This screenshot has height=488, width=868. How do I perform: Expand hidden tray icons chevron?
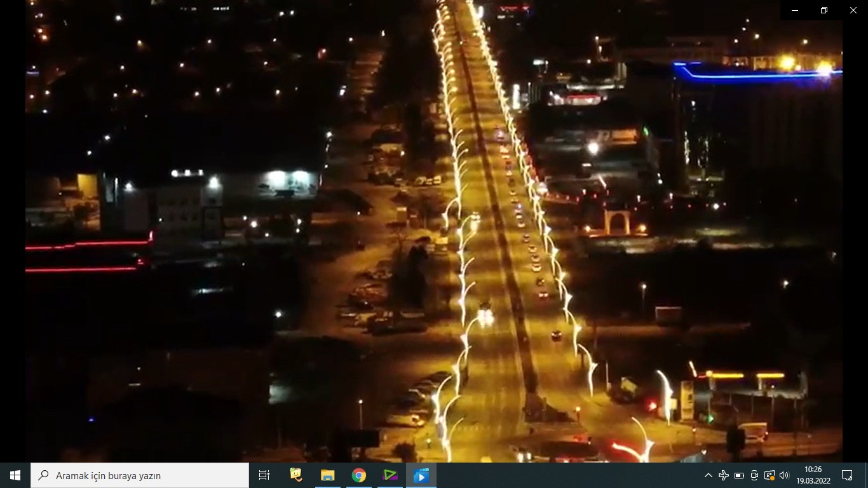709,475
